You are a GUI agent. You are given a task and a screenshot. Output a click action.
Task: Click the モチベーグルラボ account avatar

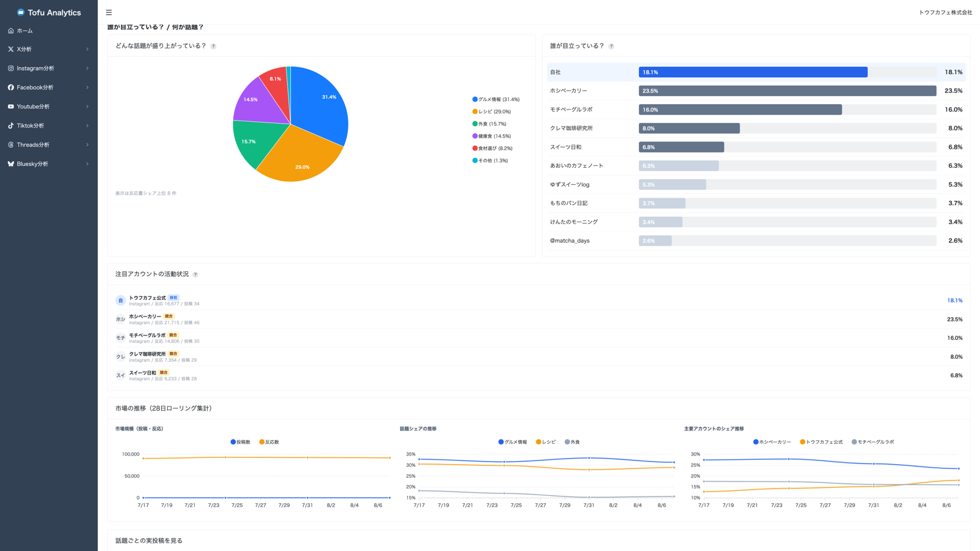pyautogui.click(x=121, y=338)
